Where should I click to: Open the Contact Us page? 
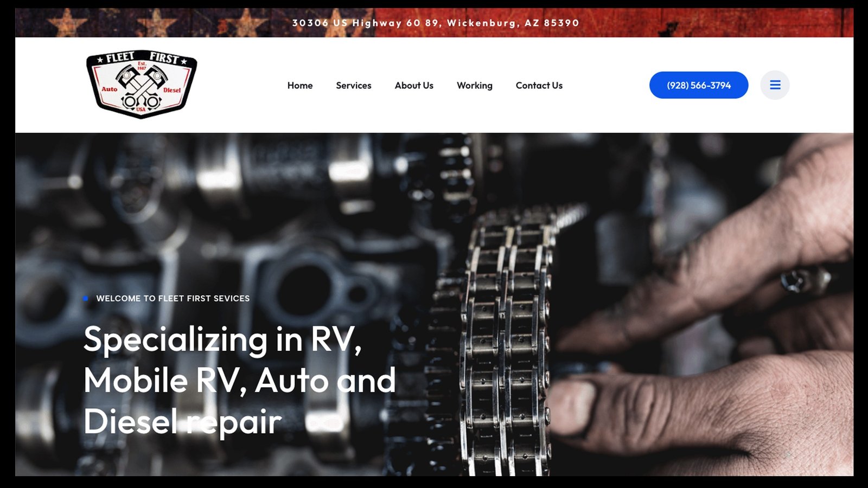tap(539, 85)
